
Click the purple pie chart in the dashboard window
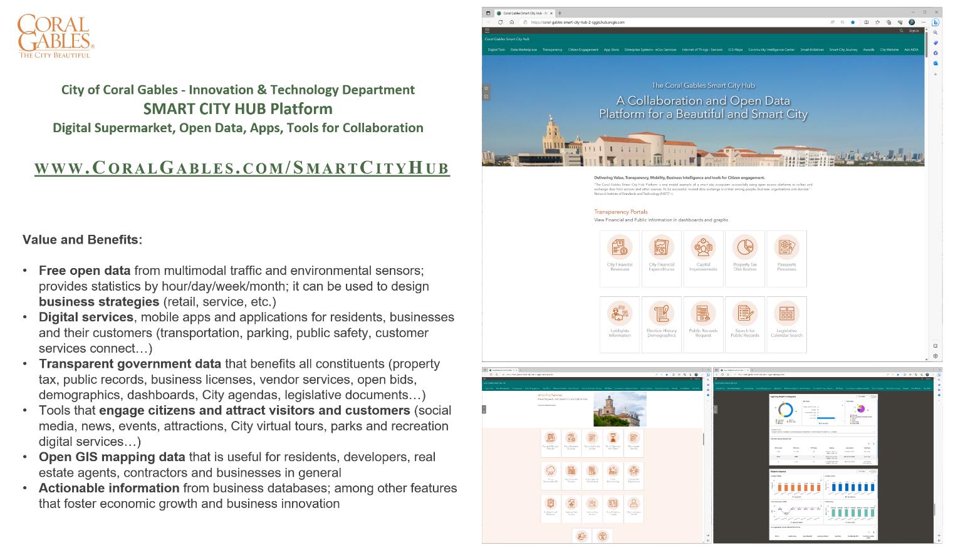pos(860,408)
